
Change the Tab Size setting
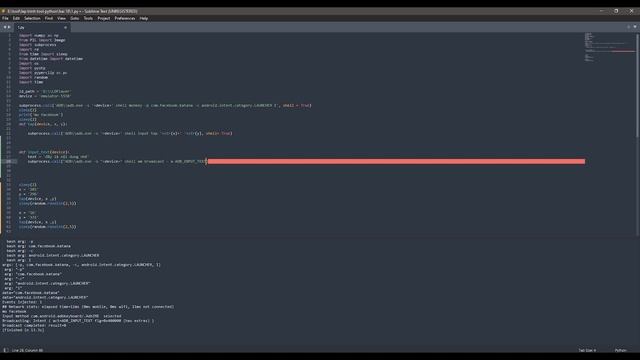pos(587,350)
